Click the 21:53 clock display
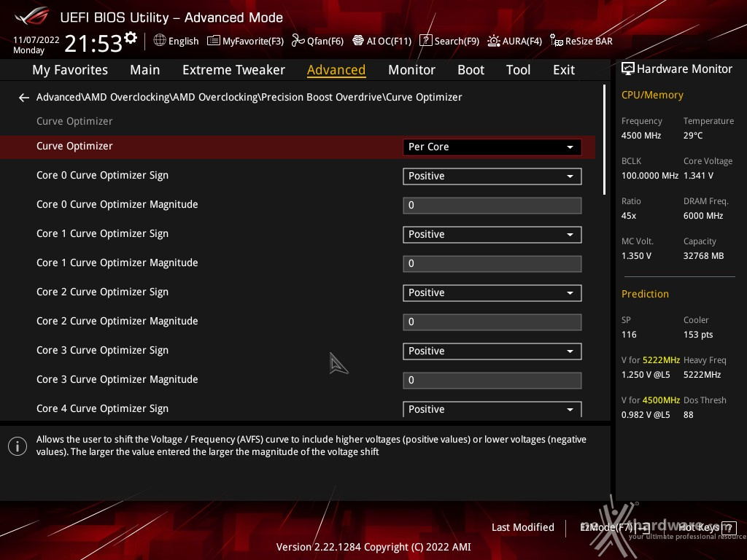747x560 pixels. point(93,43)
